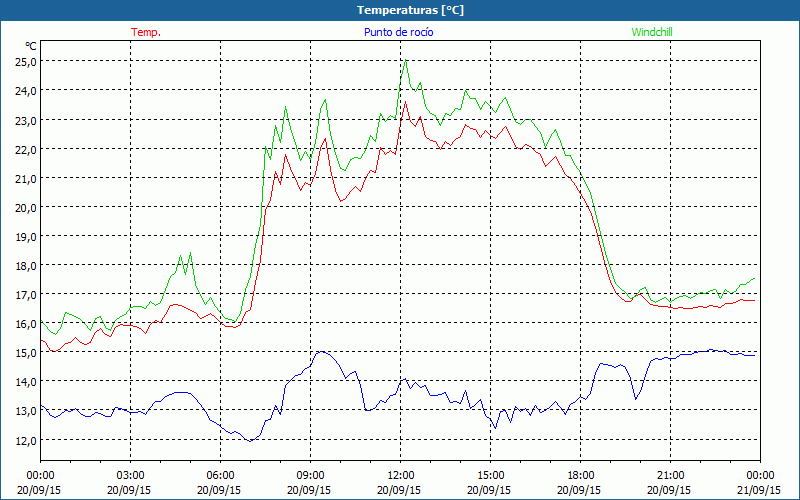The width and height of the screenshot is (800, 500).
Task: Click the 19,0 y-axis value
Action: [x=26, y=236]
